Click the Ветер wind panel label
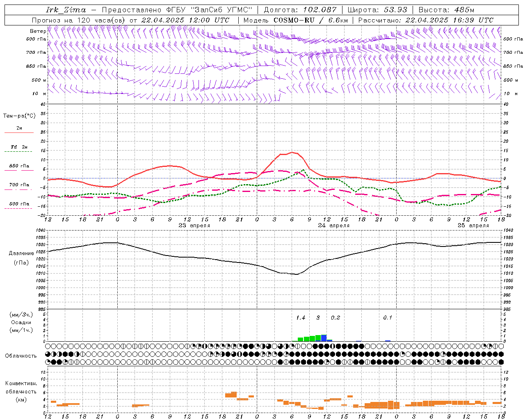The width and height of the screenshot is (525, 420). 38,31
